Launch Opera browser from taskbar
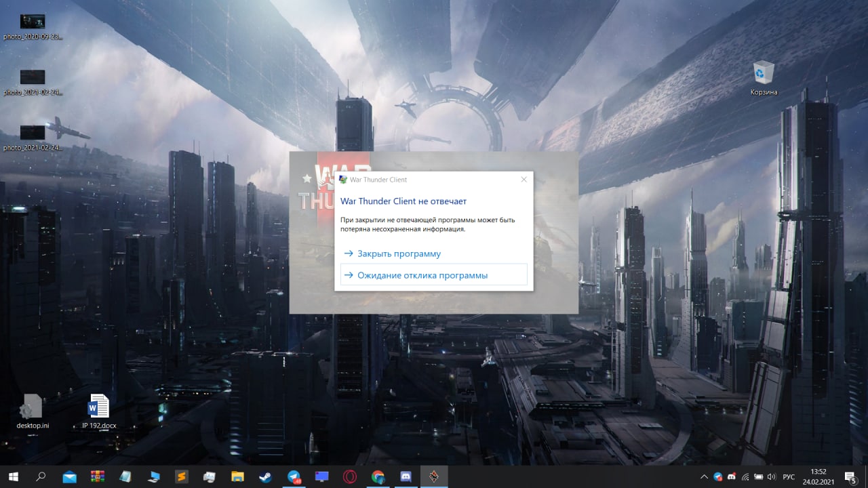868x488 pixels. [350, 476]
